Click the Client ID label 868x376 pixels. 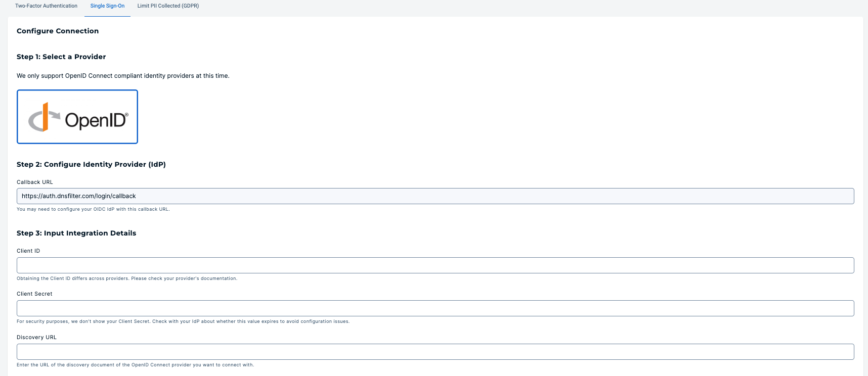pos(28,251)
